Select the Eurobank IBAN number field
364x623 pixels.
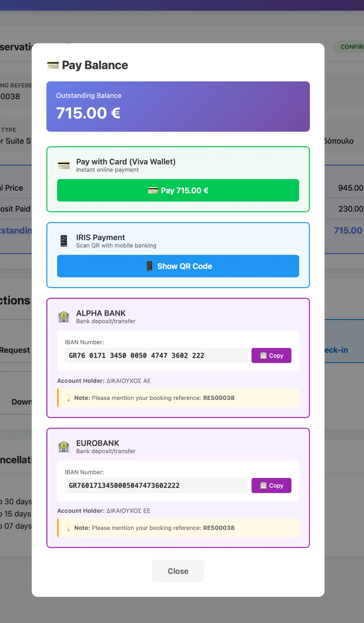[x=156, y=485]
